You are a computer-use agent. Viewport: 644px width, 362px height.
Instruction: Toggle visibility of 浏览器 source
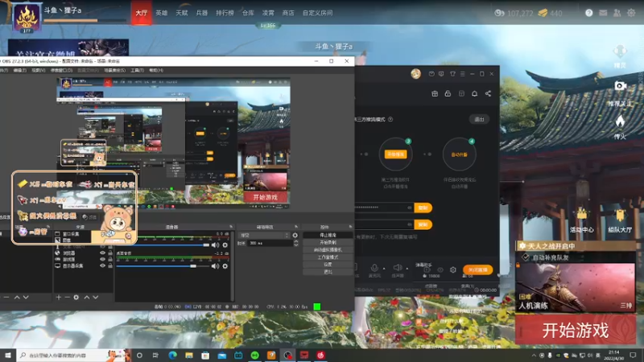pyautogui.click(x=103, y=253)
